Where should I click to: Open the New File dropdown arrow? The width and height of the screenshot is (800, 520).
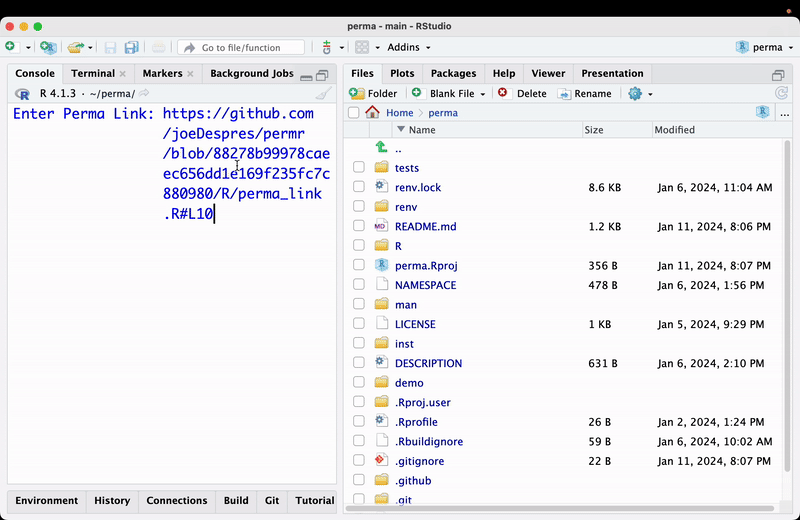pos(28,47)
